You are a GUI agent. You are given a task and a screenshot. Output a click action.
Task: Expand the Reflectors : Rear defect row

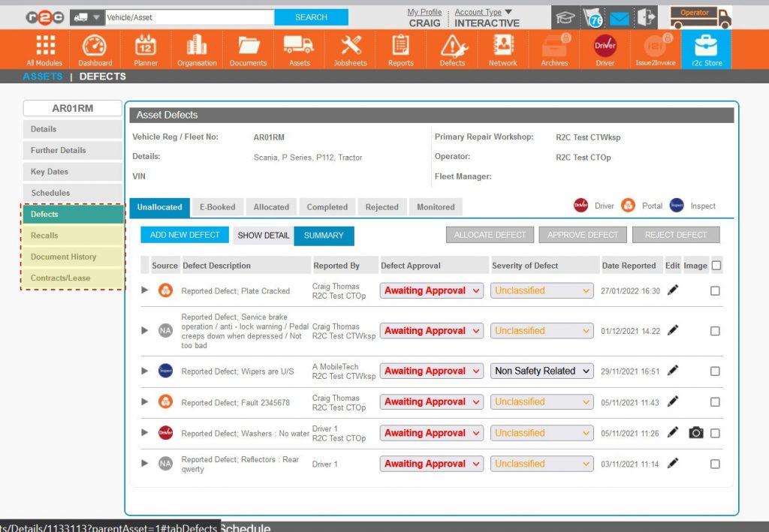(x=145, y=464)
